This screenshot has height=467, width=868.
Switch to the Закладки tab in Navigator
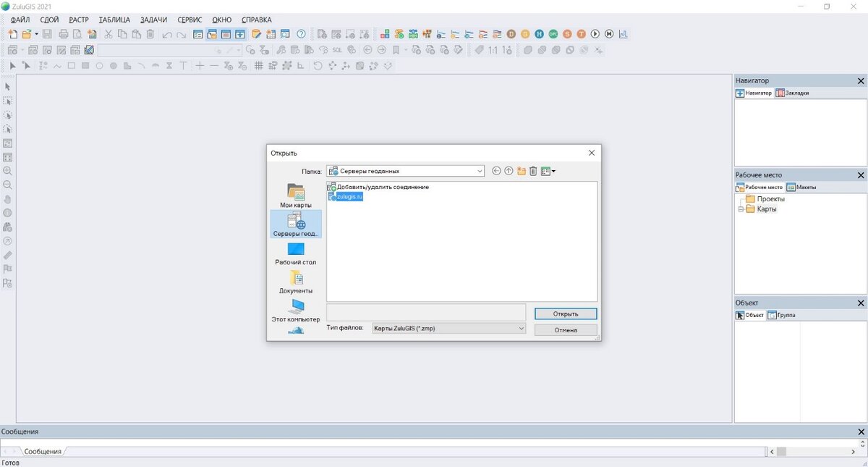pyautogui.click(x=793, y=93)
